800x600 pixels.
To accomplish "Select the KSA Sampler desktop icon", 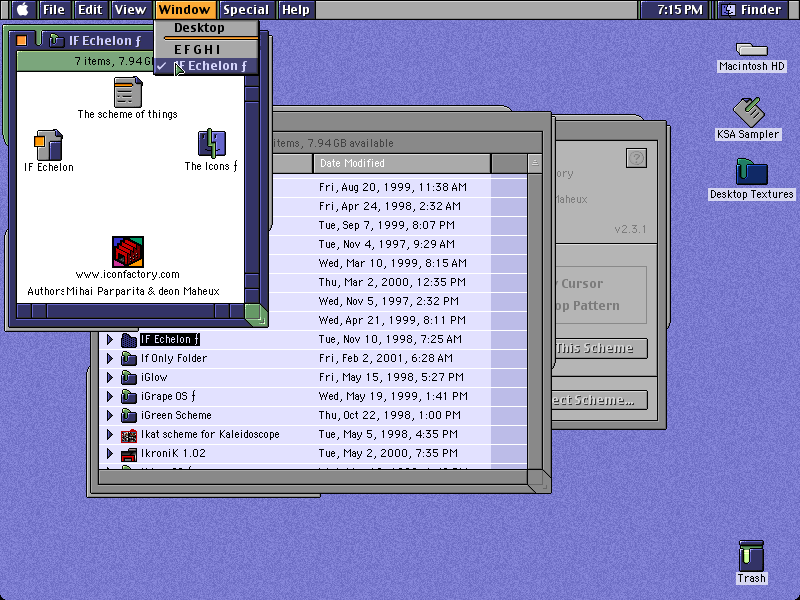I will pos(748,112).
